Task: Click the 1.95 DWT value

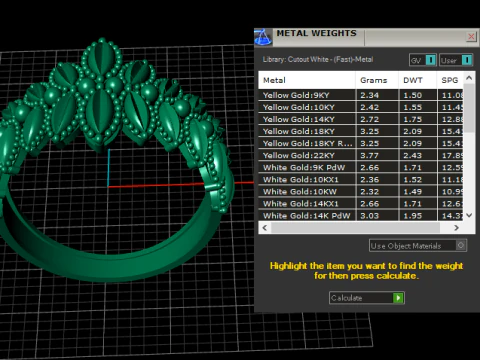Action: click(412, 215)
